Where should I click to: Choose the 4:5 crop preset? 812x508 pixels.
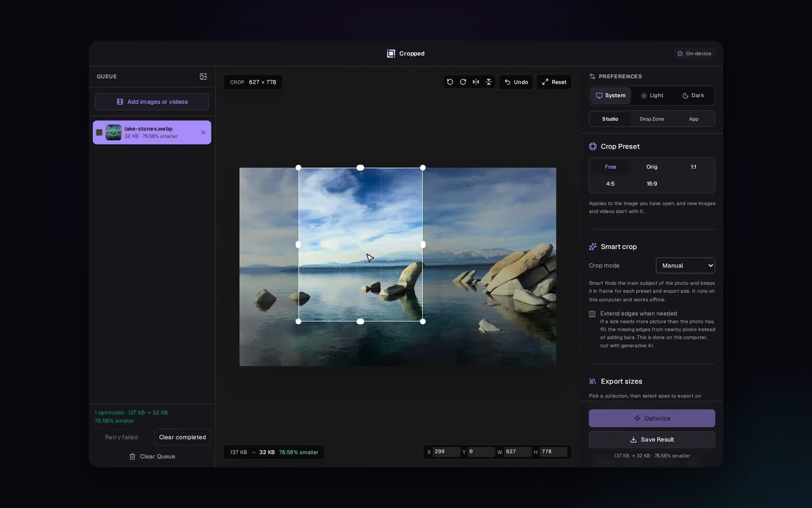click(x=611, y=184)
